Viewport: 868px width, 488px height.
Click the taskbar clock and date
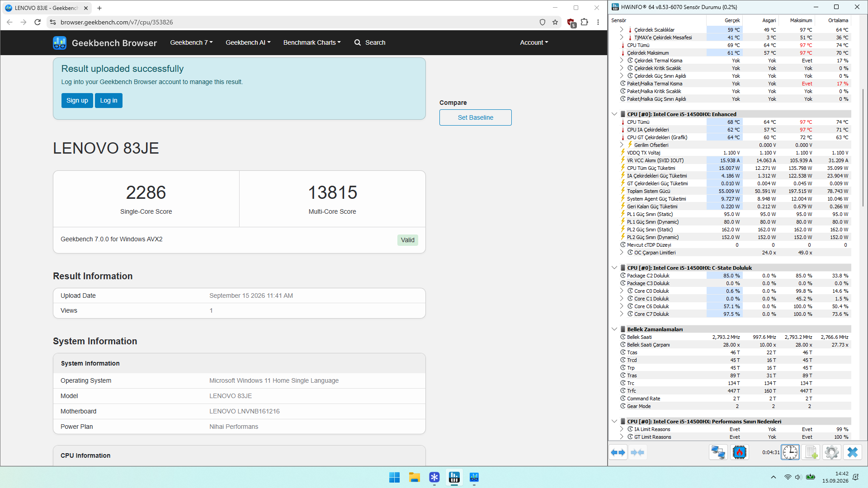(x=835, y=477)
